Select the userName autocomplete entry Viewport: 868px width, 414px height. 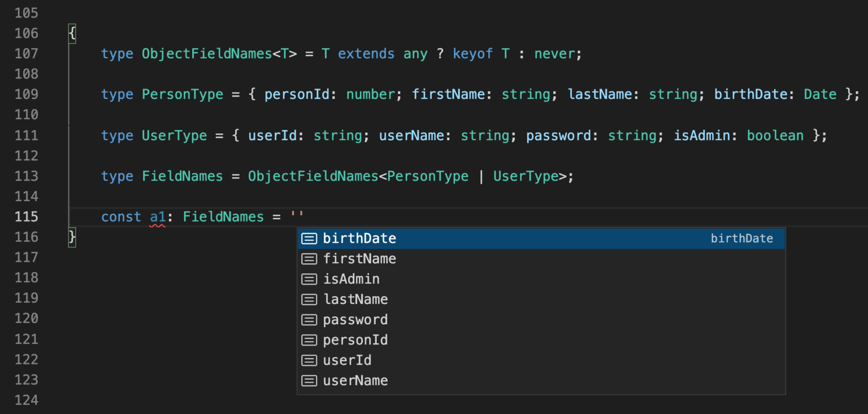pyautogui.click(x=355, y=381)
